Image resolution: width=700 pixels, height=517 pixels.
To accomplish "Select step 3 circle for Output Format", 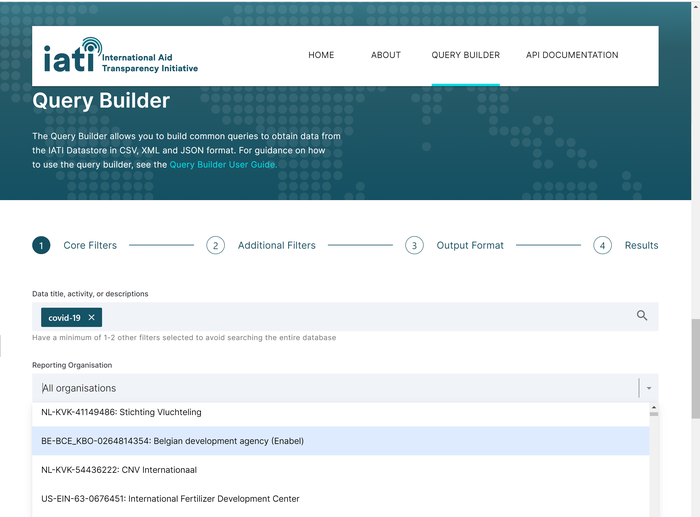I will tap(414, 245).
